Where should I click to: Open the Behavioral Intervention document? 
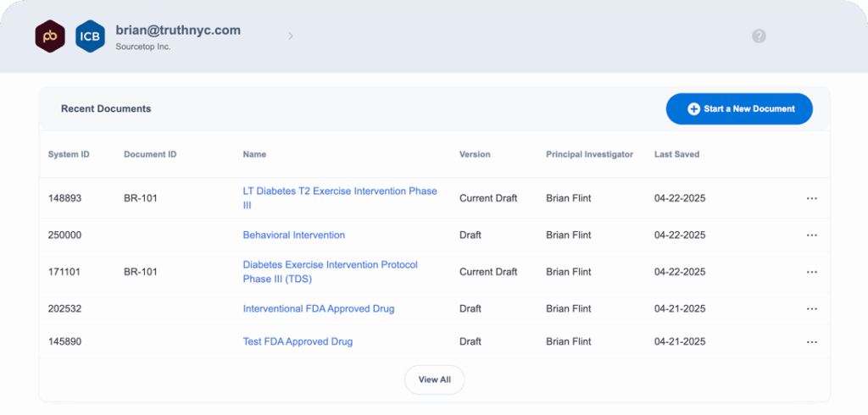pyautogui.click(x=294, y=235)
